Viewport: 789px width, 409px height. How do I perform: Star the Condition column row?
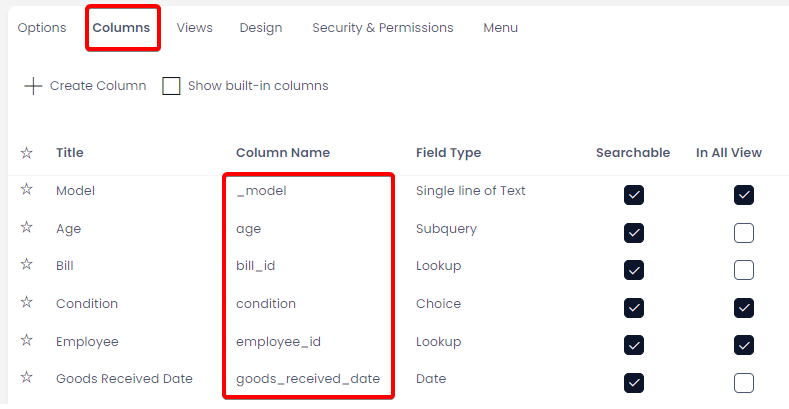[x=27, y=302]
